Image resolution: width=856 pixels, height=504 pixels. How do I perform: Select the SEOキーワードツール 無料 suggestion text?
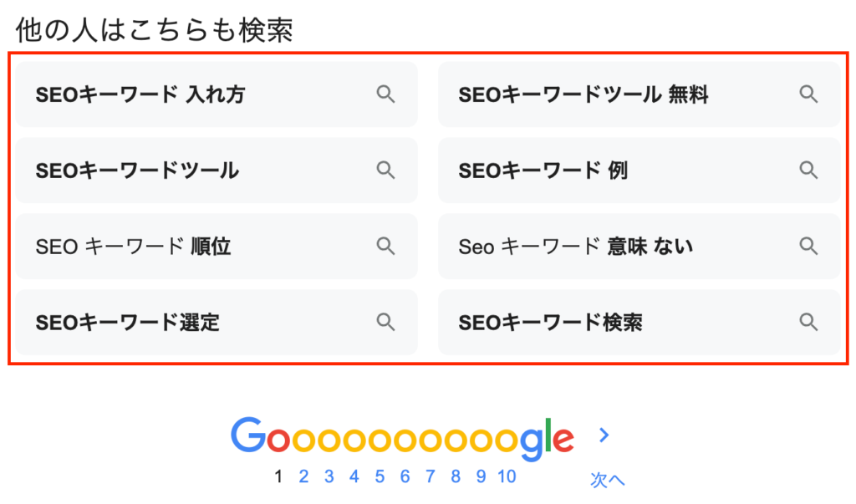(583, 94)
